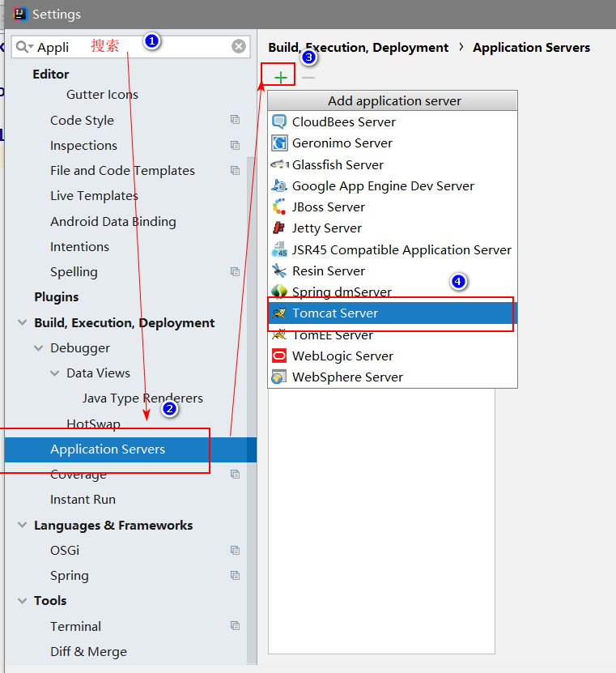Choose CloudBees Server menu entry

393,122
